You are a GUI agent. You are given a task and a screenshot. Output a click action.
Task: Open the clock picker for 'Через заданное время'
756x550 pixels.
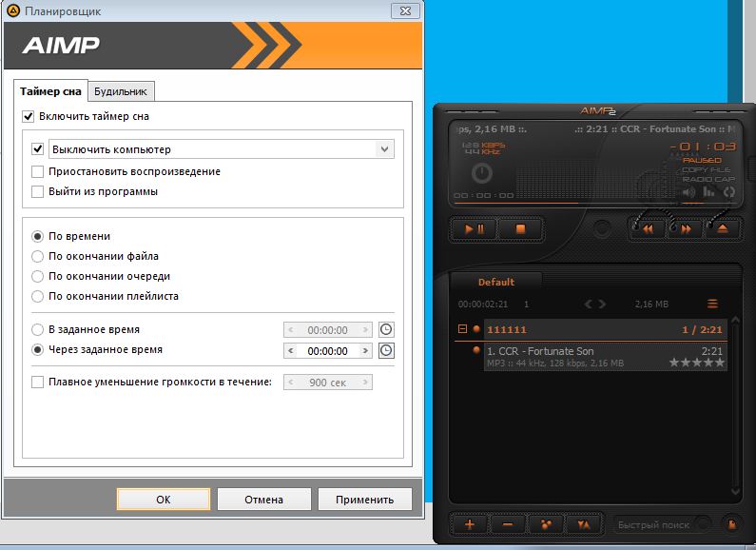[386, 350]
